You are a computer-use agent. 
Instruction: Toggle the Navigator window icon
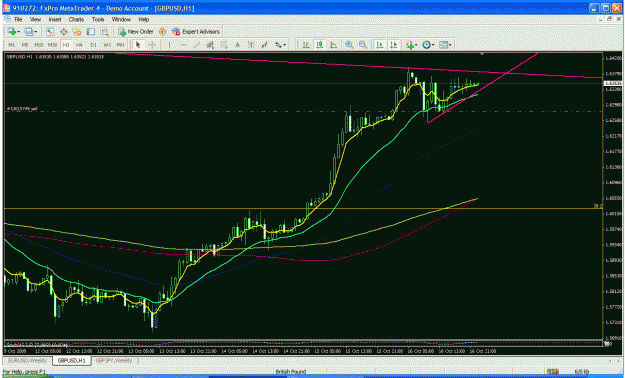click(x=77, y=32)
